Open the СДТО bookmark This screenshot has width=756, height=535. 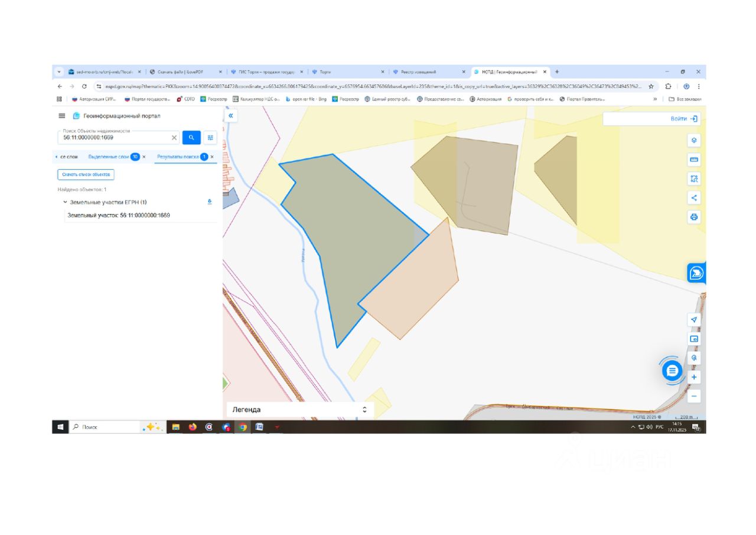pos(185,99)
